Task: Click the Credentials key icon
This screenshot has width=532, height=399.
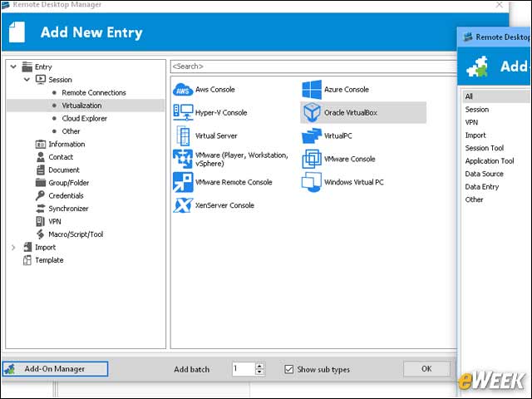Action: click(40, 195)
